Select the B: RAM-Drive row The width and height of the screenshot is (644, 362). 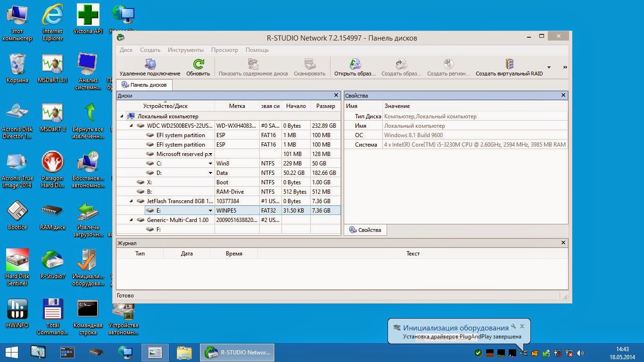click(x=229, y=192)
